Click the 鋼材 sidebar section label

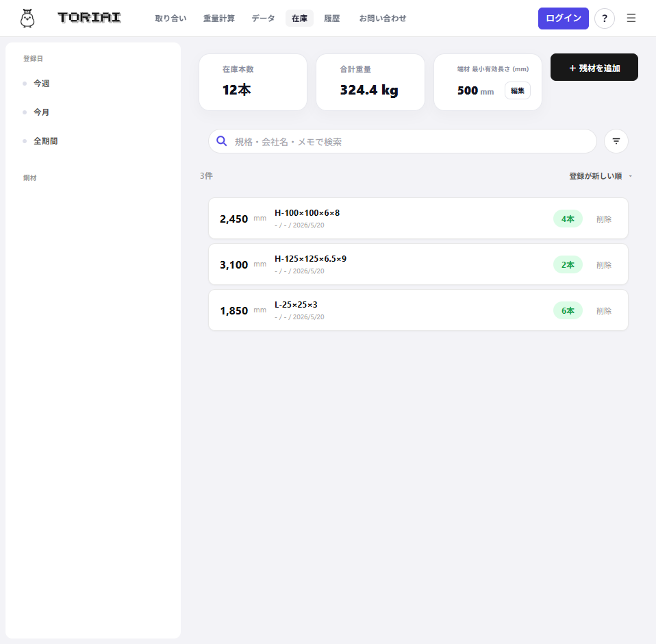click(29, 178)
